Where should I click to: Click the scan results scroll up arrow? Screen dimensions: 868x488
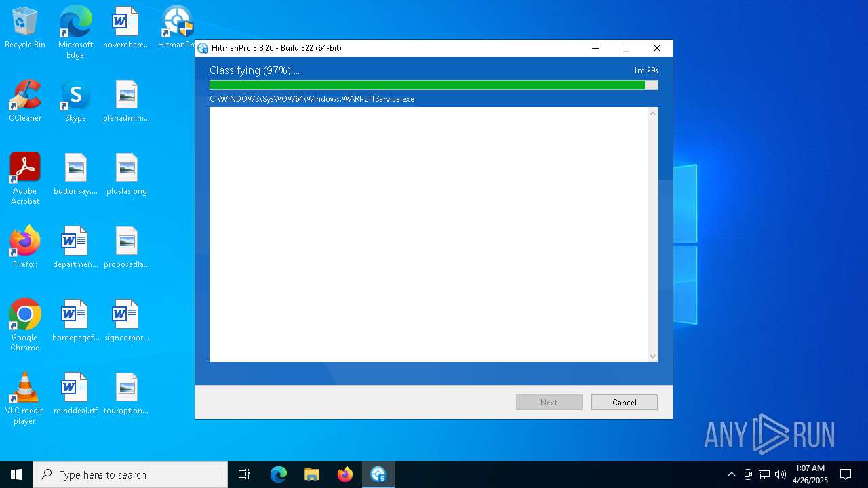tap(653, 113)
